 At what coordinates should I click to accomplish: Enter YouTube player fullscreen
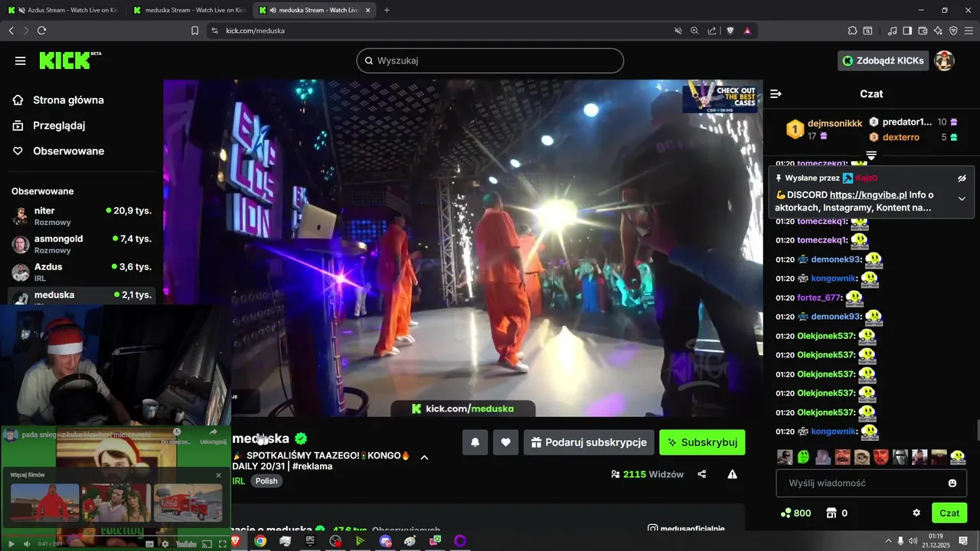(x=222, y=544)
